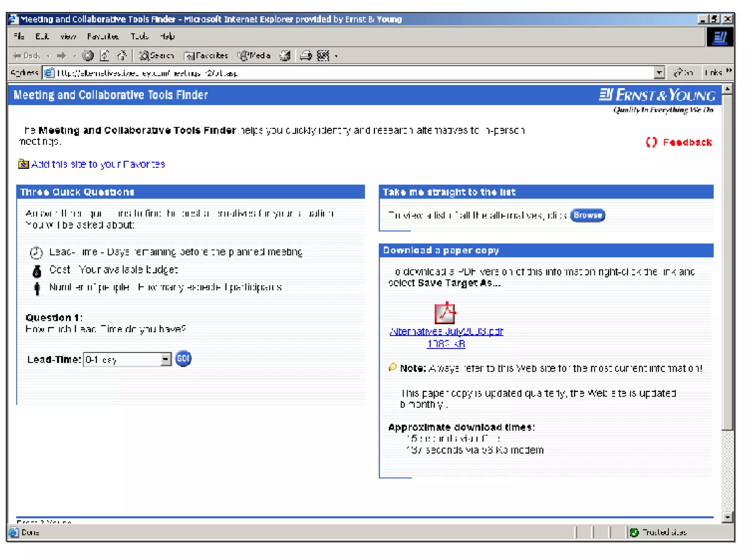Expand the address bar dropdown arrow
Viewport: 747px width, 560px height.
pyautogui.click(x=659, y=73)
